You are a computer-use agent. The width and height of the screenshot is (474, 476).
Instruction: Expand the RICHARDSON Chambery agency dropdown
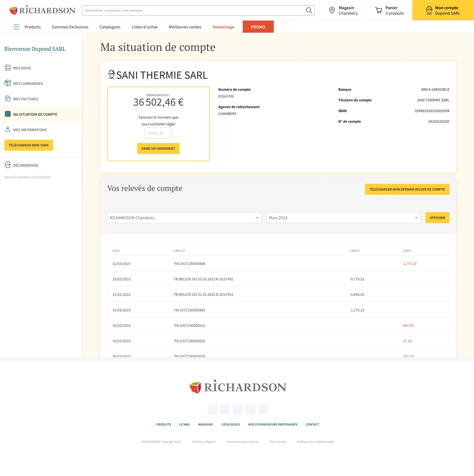click(x=185, y=218)
